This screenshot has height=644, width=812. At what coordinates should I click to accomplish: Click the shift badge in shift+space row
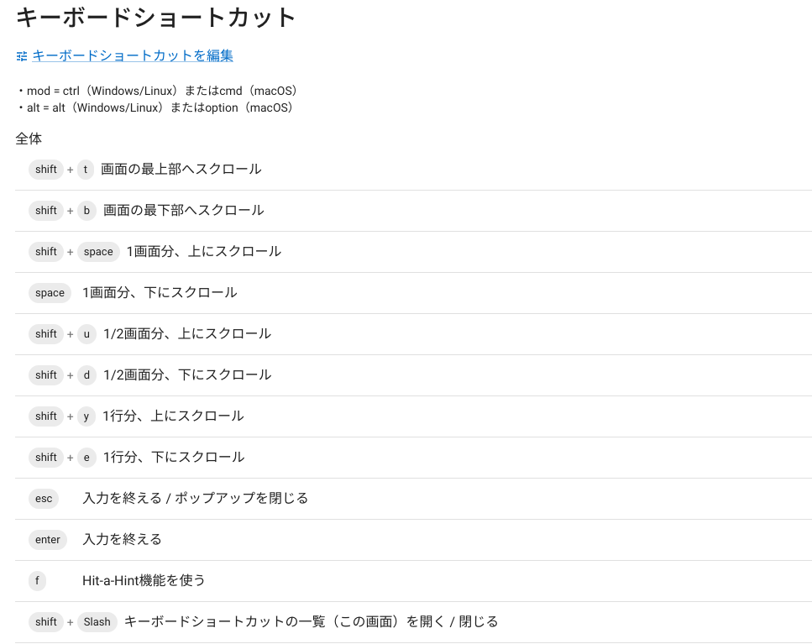pyautogui.click(x=46, y=252)
